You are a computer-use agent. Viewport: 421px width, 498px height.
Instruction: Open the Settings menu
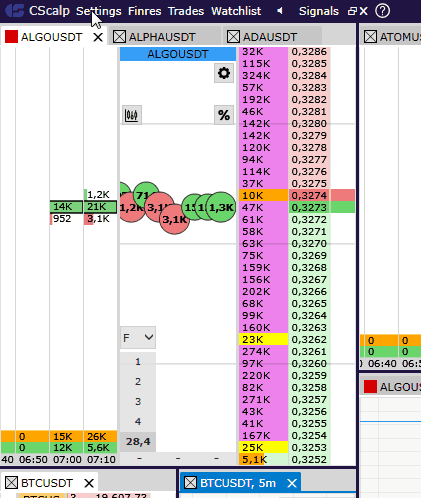point(99,11)
